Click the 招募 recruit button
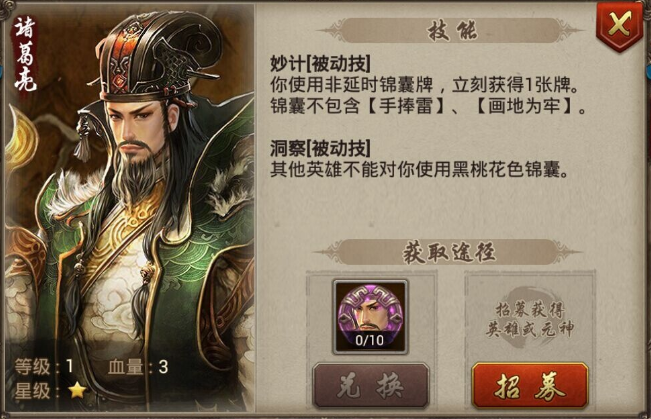 pos(530,386)
